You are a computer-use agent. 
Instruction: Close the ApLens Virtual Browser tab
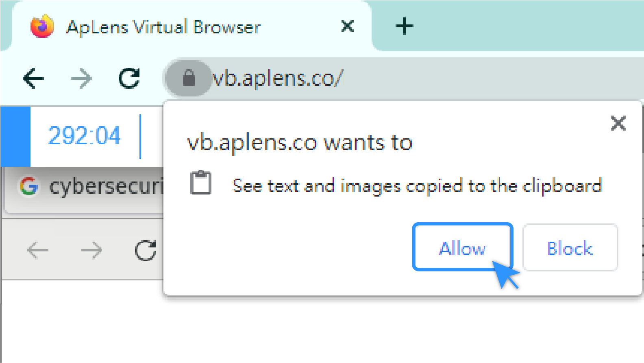tap(348, 26)
